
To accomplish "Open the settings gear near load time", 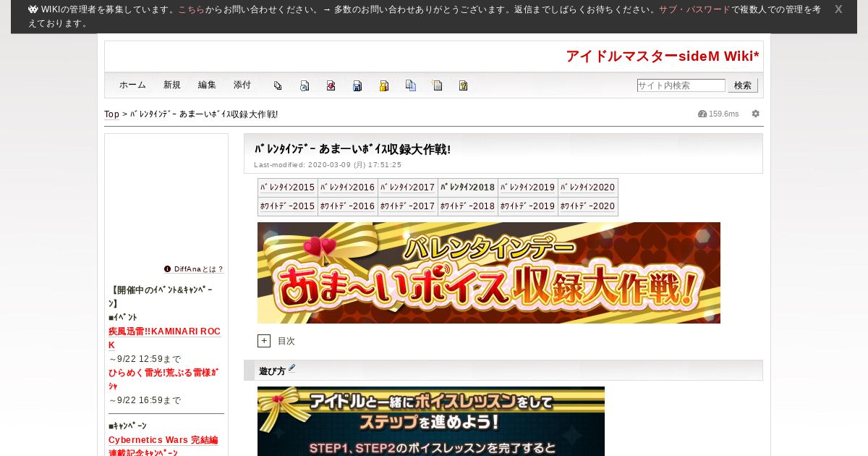I will point(756,114).
